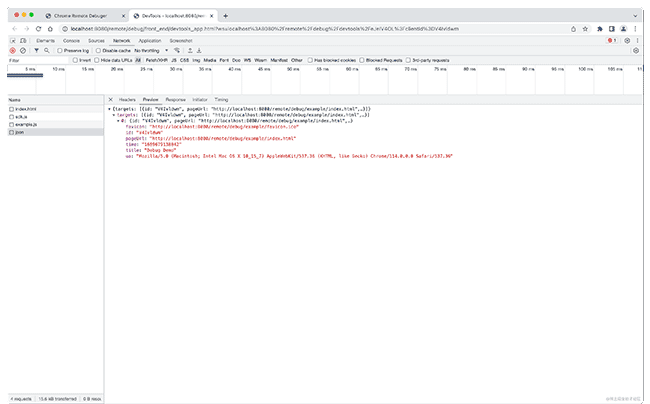Close the request detail pane
The width and height of the screenshot is (650, 404).
click(111, 99)
